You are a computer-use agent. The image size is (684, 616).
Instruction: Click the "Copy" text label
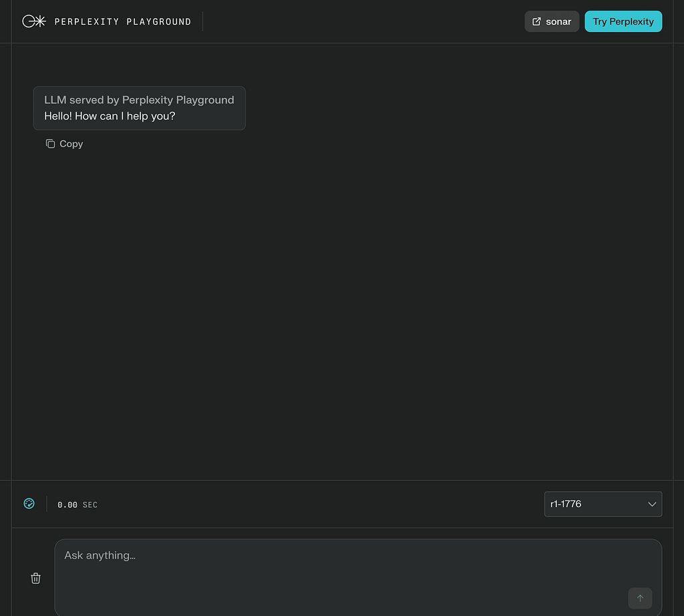point(71,144)
